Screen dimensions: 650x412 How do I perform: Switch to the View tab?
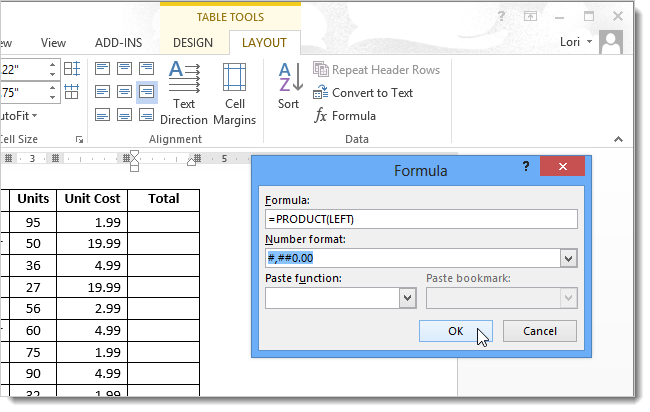click(53, 43)
